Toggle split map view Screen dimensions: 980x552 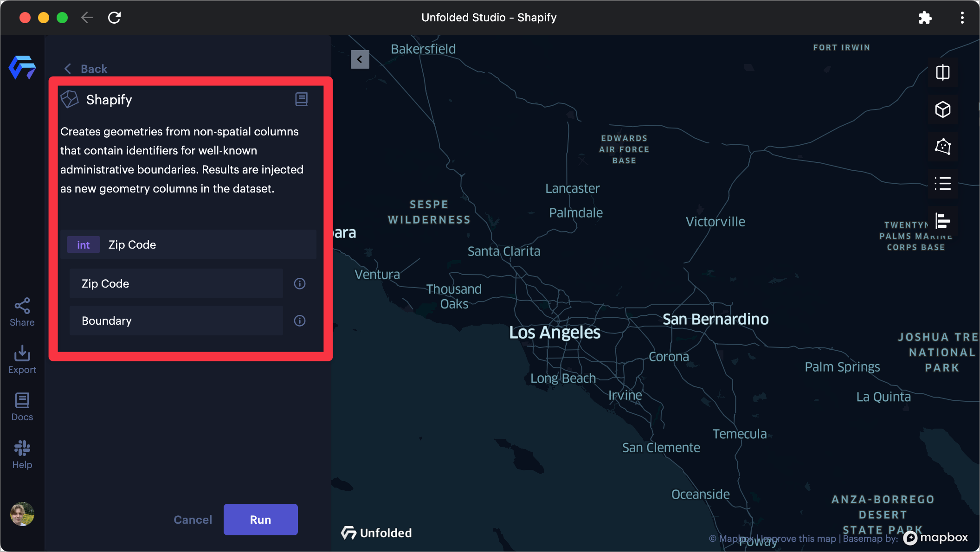point(942,72)
